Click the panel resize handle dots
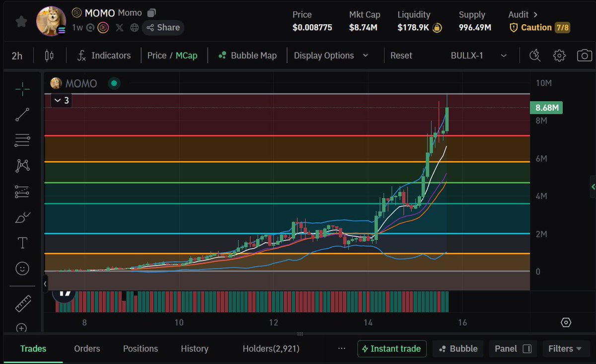 point(299,335)
